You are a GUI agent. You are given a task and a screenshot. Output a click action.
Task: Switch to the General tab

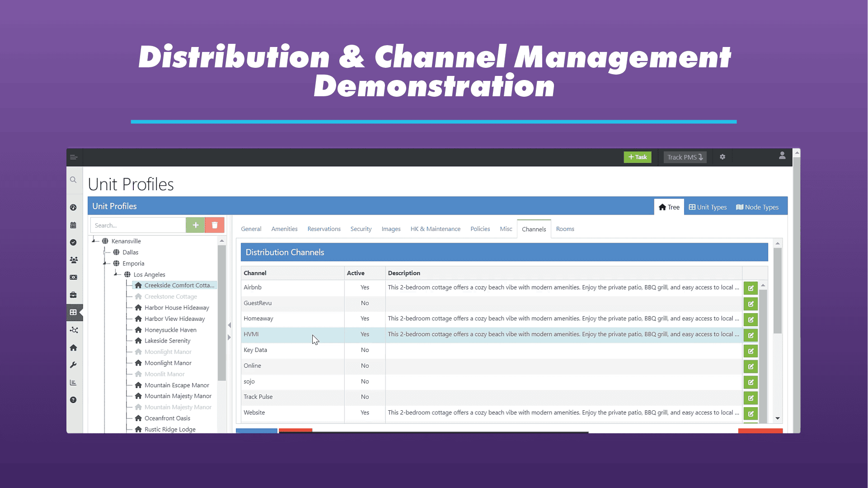(251, 229)
